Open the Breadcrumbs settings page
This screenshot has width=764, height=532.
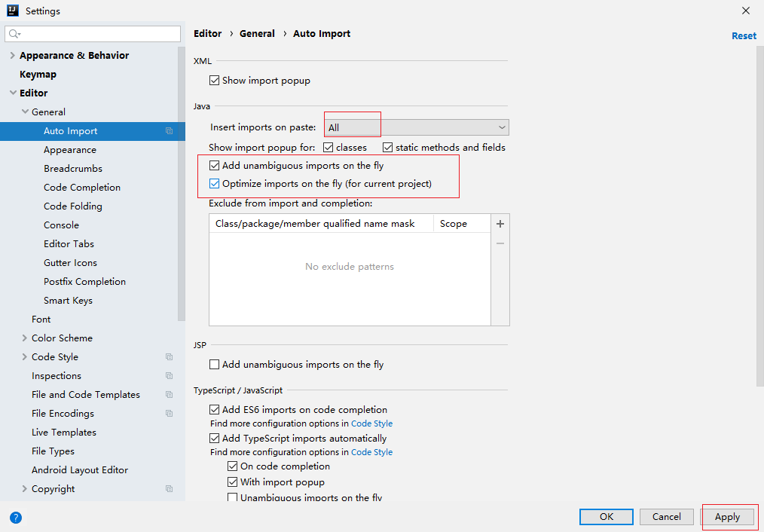point(73,169)
